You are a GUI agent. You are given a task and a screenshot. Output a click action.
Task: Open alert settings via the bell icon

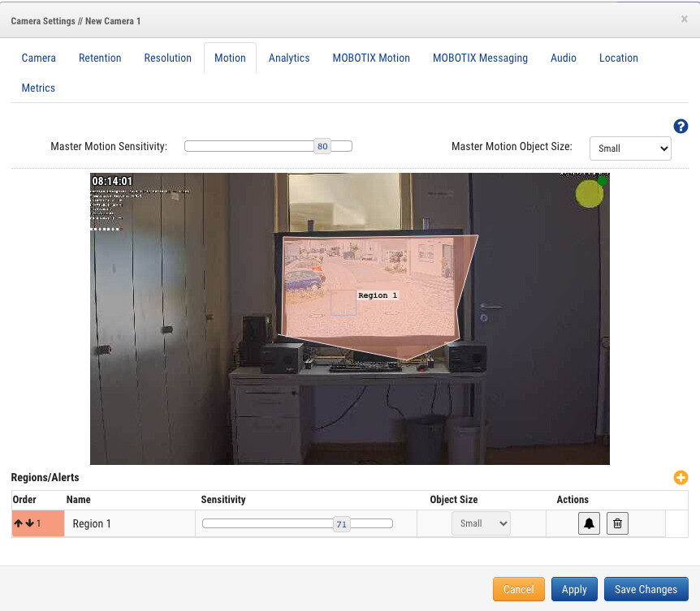(590, 524)
